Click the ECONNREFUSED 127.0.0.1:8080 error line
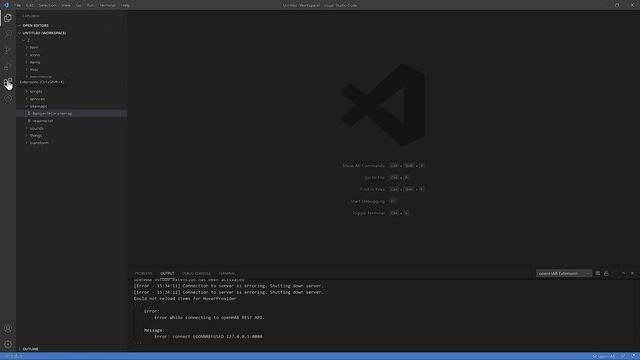The width and height of the screenshot is (640, 360). 208,336
